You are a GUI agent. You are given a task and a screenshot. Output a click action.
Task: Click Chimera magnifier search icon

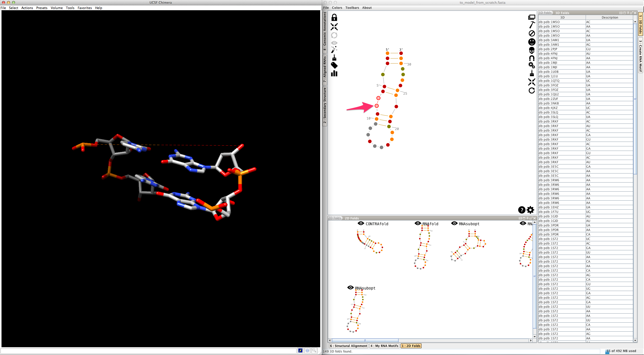pos(314,350)
